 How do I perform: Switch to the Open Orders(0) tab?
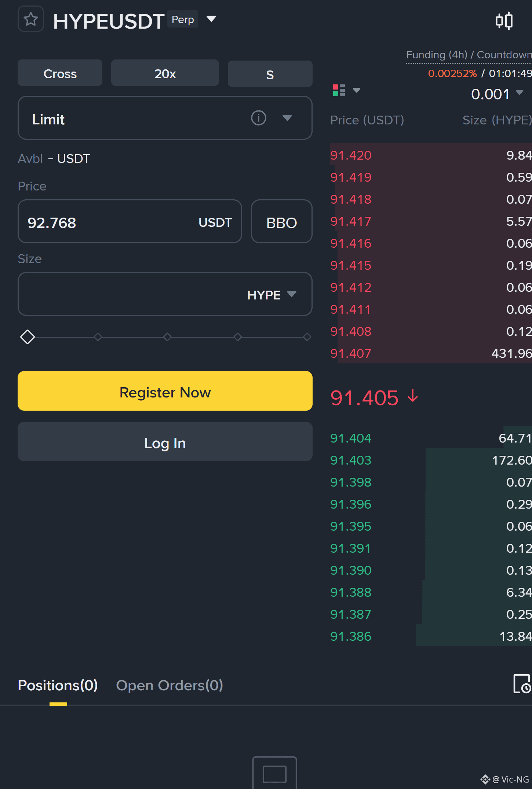tap(170, 686)
